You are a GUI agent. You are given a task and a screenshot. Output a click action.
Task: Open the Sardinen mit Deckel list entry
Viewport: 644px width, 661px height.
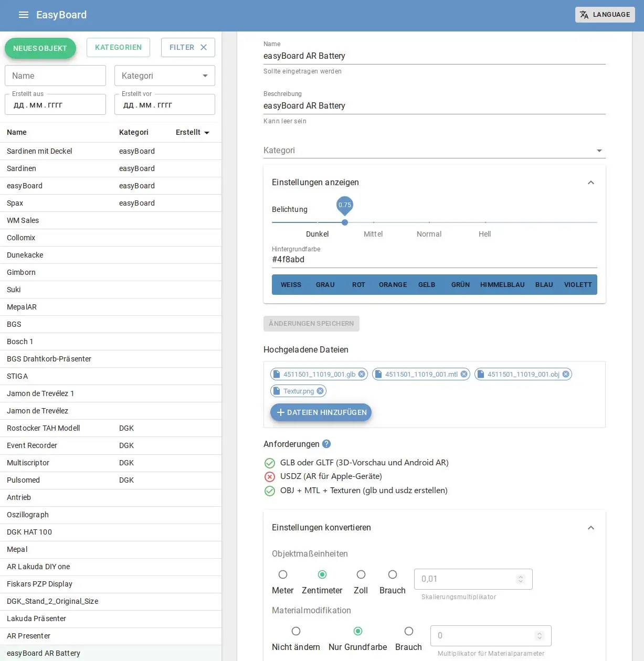click(x=39, y=151)
